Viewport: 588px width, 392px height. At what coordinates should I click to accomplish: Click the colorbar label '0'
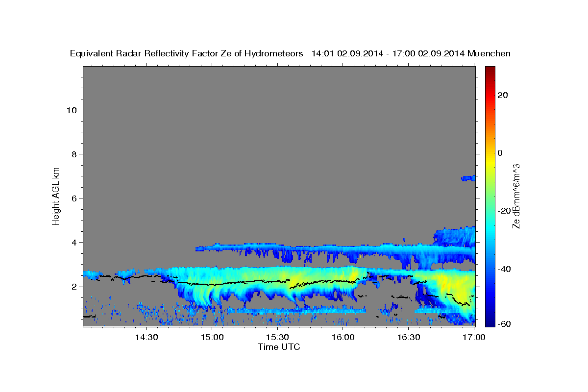(500, 153)
